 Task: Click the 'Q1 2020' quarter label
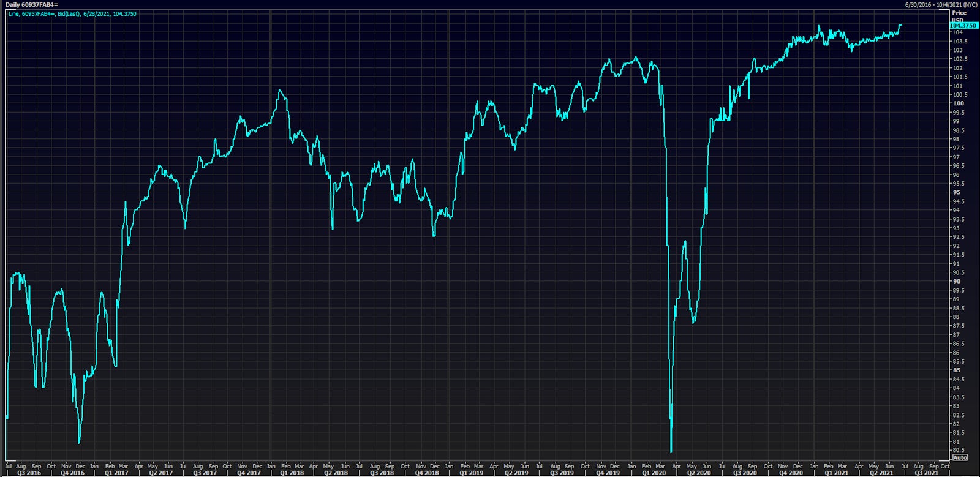pos(654,473)
